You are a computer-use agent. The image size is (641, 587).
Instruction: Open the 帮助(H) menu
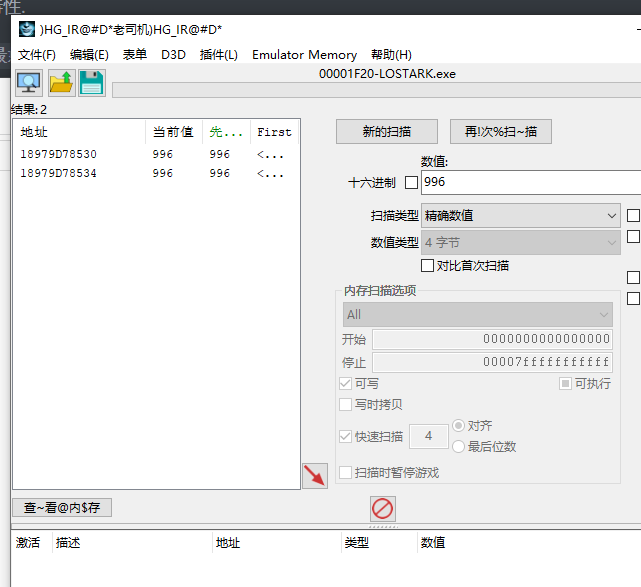(x=391, y=55)
